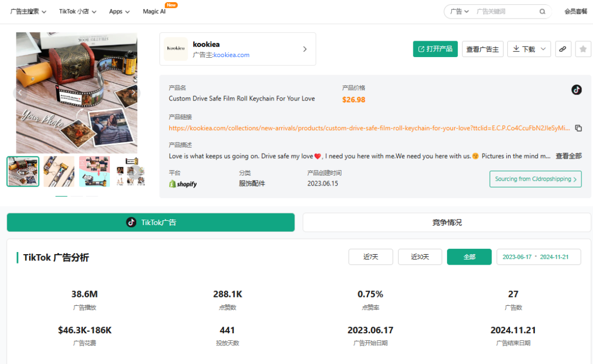This screenshot has height=364, width=593.
Task: Click the 广告关键词 search field
Action: 505,12
